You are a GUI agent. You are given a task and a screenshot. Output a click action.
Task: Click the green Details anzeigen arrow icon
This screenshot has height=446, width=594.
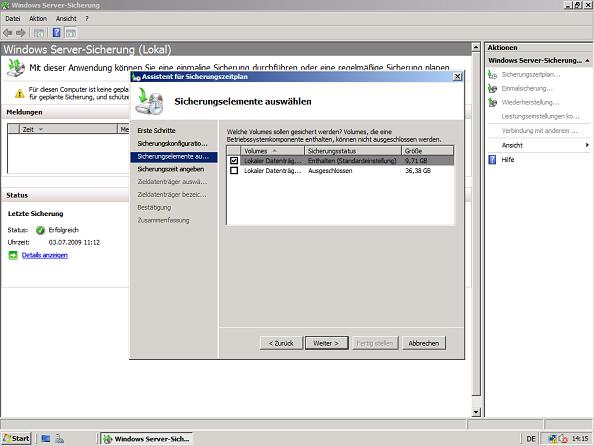click(13, 255)
